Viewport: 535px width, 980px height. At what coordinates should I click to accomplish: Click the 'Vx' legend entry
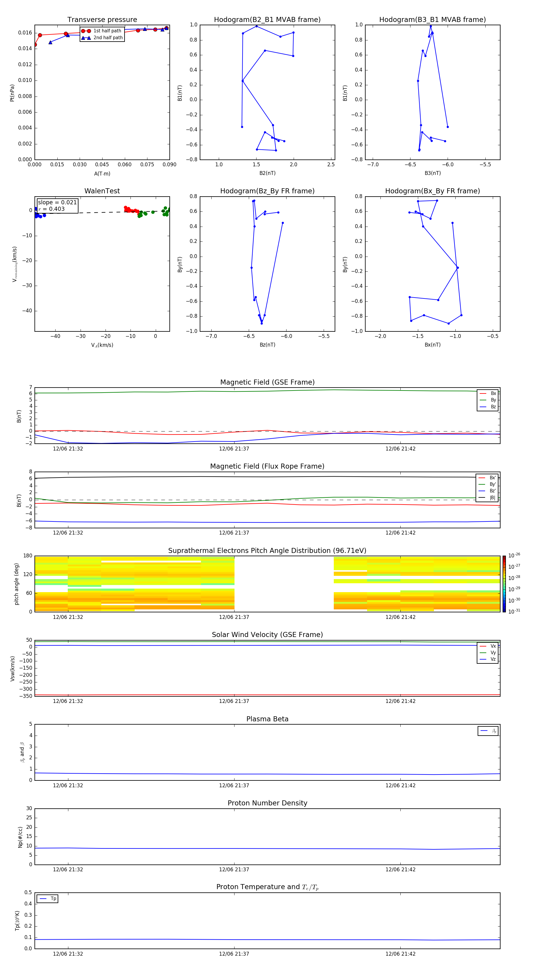point(488,646)
